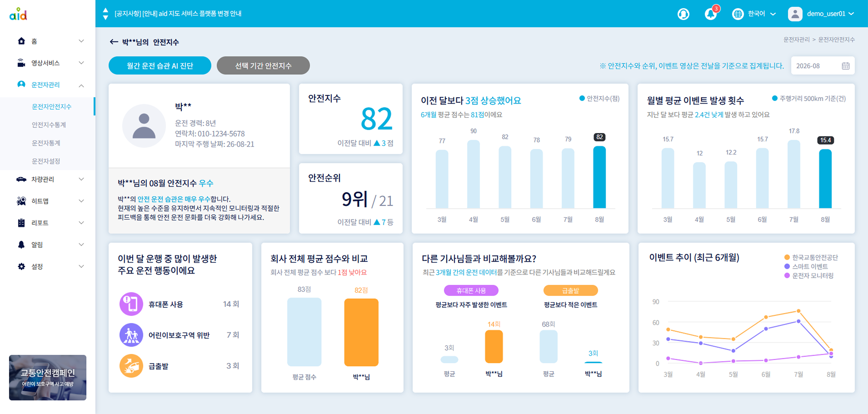This screenshot has width=868, height=414.
Task: Open customer support headset icon
Action: click(x=683, y=14)
